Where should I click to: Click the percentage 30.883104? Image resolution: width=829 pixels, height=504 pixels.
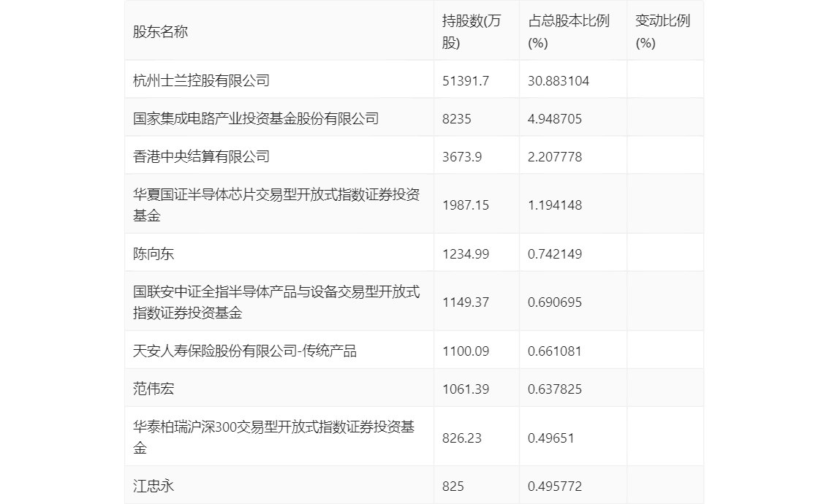click(x=559, y=81)
